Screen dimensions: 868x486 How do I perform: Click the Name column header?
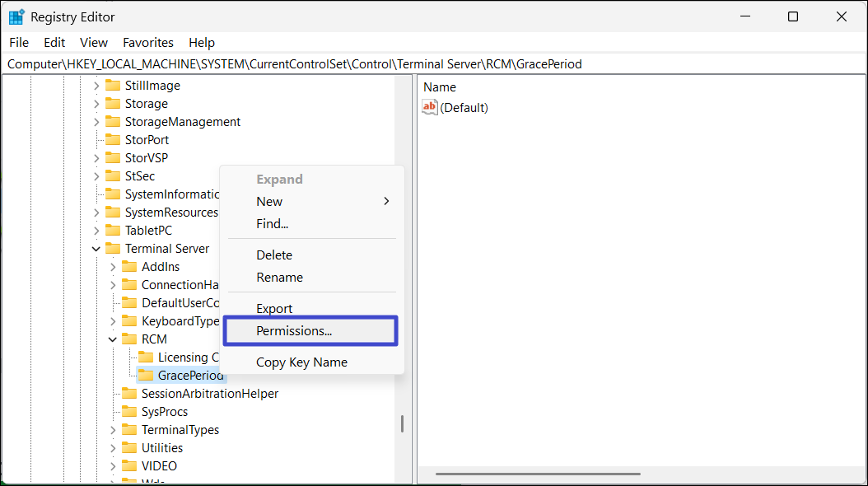pos(440,86)
